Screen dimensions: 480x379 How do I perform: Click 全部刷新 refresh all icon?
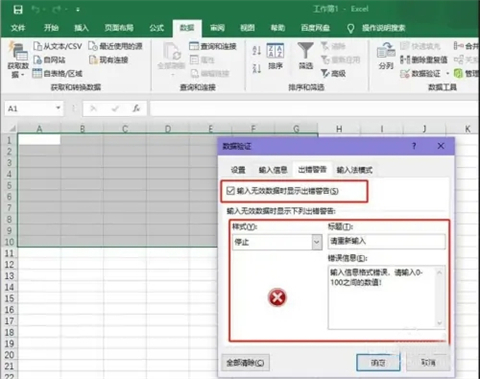[x=171, y=56]
